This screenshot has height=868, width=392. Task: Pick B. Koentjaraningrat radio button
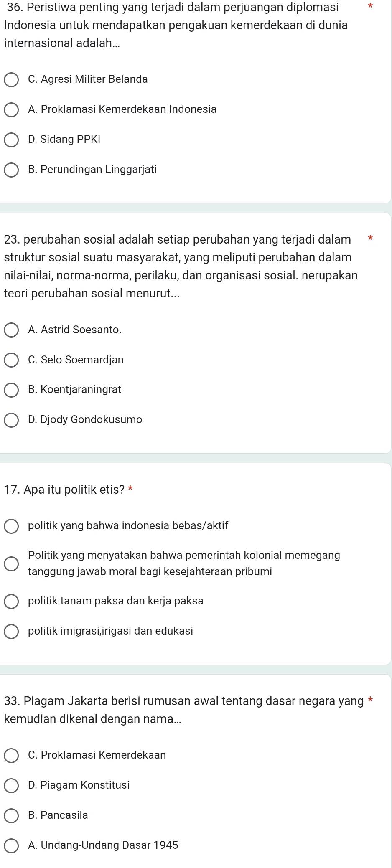(11, 390)
